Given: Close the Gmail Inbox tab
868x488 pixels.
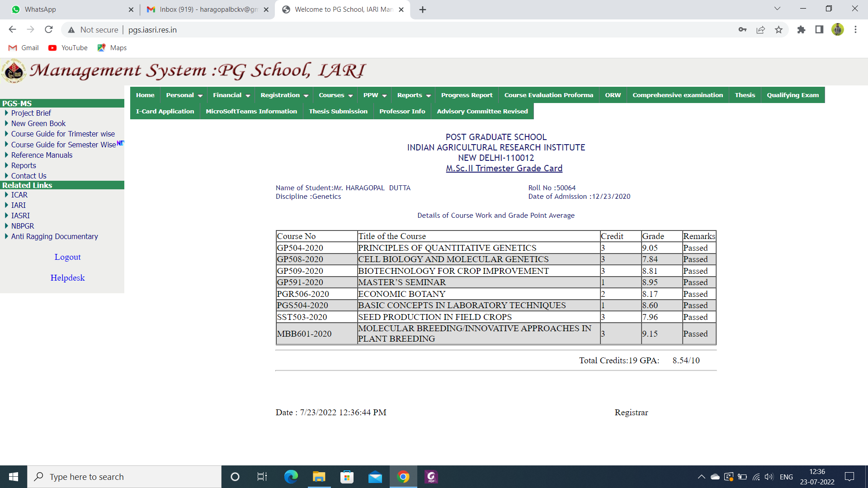Looking at the screenshot, I should click(x=266, y=9).
